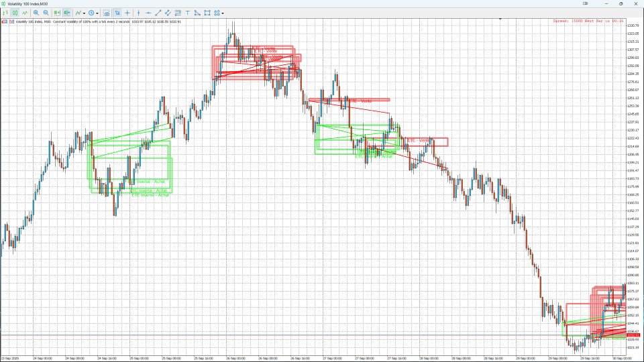
Task: Select the standard cursor arrow tool
Action: pos(117,13)
